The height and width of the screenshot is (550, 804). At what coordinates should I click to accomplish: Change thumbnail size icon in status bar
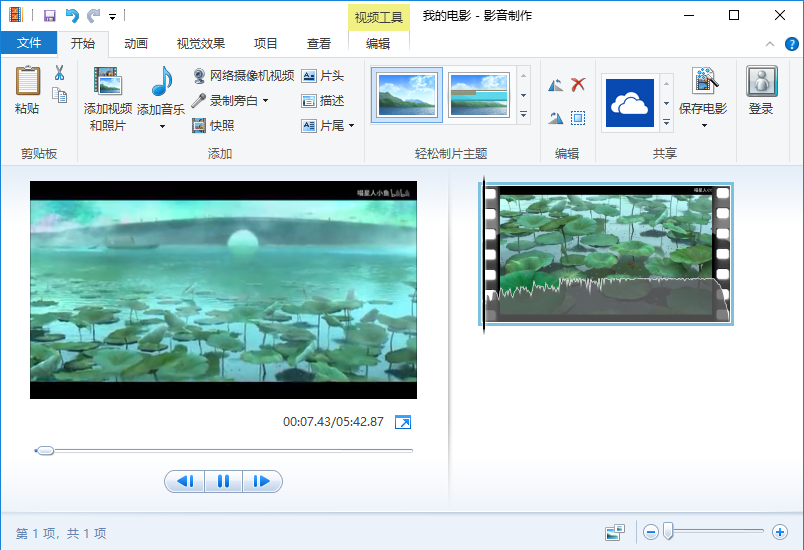615,533
